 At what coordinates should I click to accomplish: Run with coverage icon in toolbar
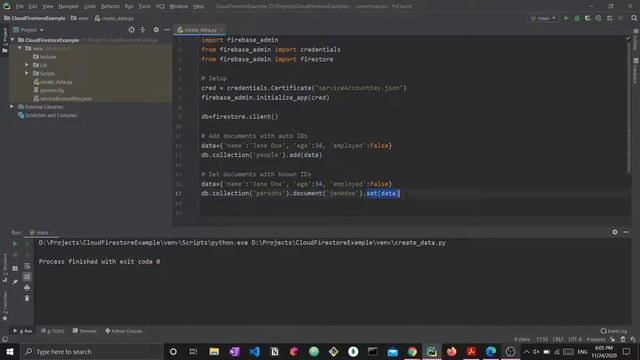(588, 18)
